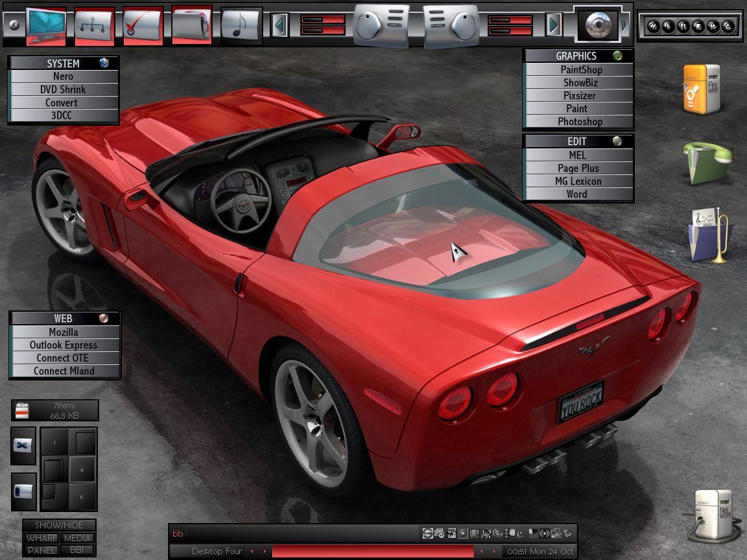Click the small arrow right of webcam

coord(624,25)
